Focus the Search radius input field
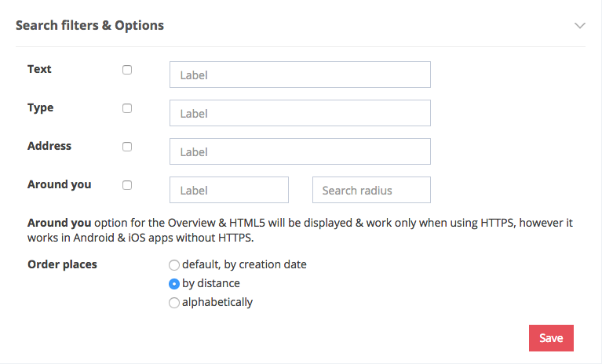 click(x=371, y=190)
